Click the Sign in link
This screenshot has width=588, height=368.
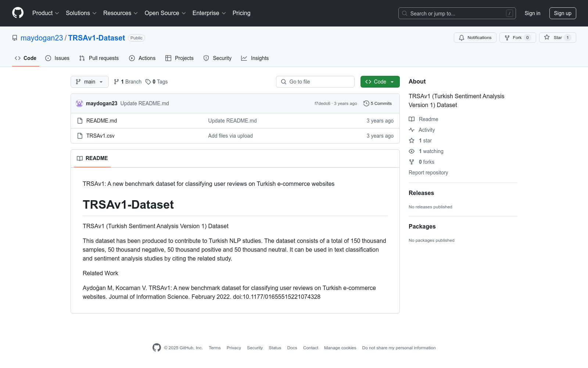pos(533,13)
